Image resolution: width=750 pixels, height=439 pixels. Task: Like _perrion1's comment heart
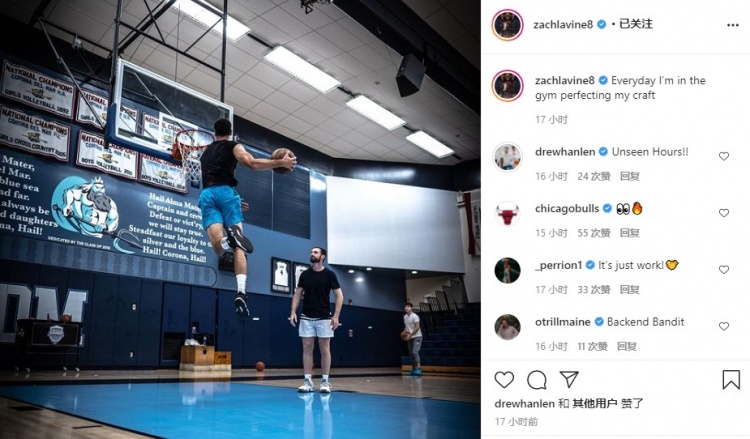tap(724, 270)
